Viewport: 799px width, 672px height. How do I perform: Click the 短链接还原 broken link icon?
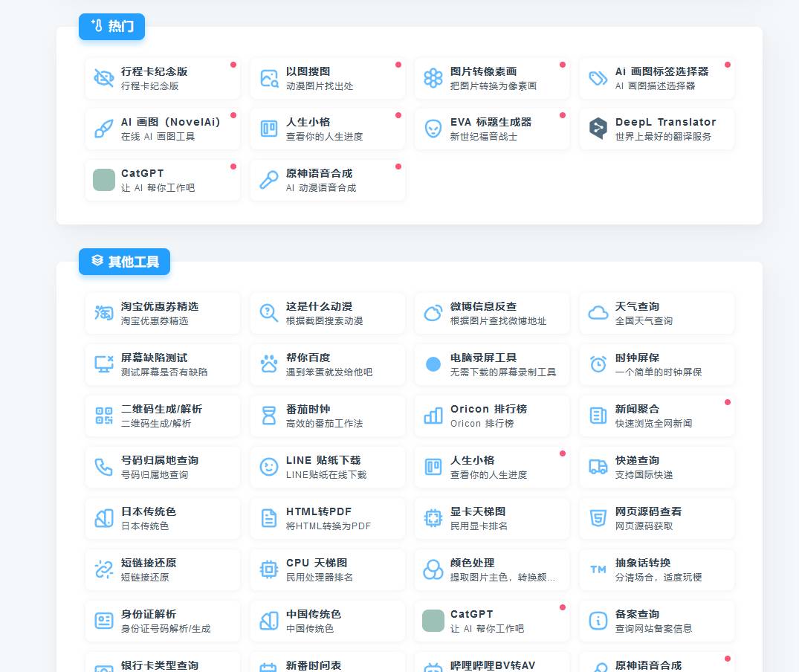click(104, 569)
